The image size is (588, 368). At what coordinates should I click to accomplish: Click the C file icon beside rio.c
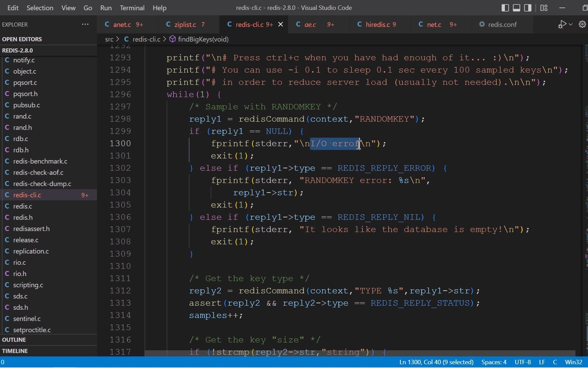click(x=7, y=262)
